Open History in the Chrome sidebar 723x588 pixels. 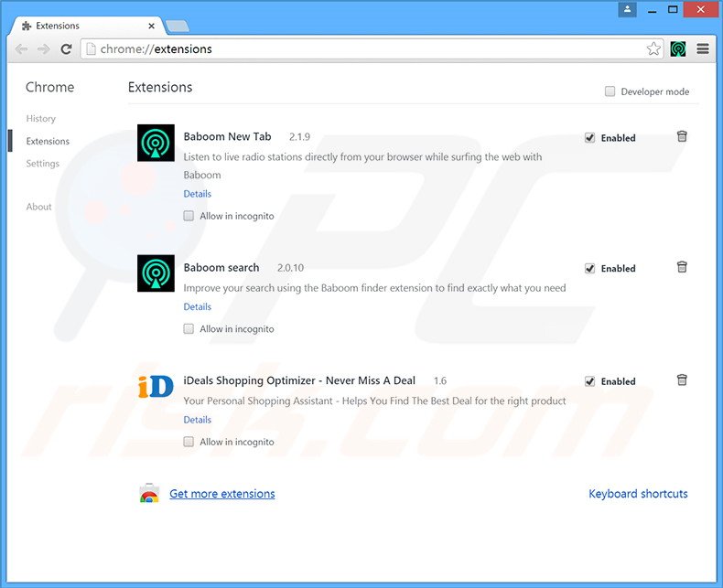click(41, 119)
